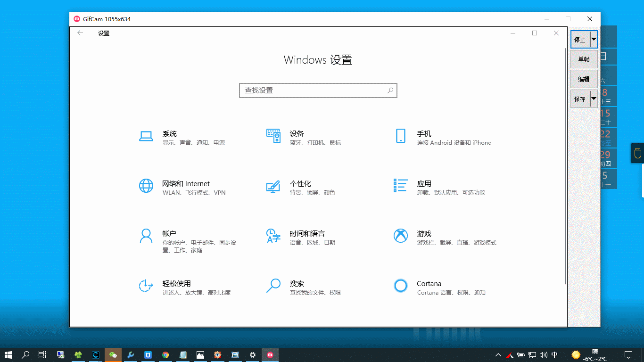Click the 停止 button in GifCam
Screen dimensions: 644x362
pos(580,40)
